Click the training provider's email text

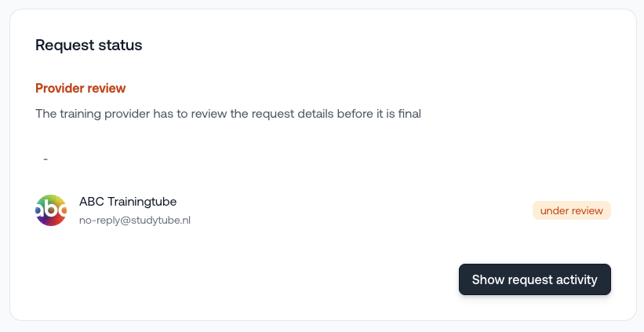coord(135,220)
